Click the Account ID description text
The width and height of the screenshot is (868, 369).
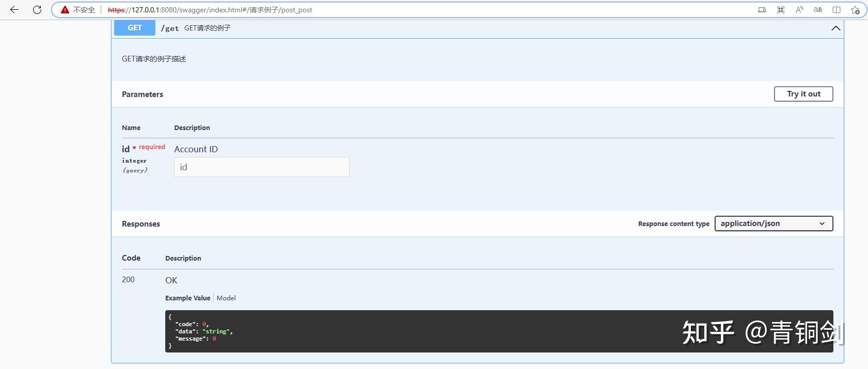pos(196,149)
